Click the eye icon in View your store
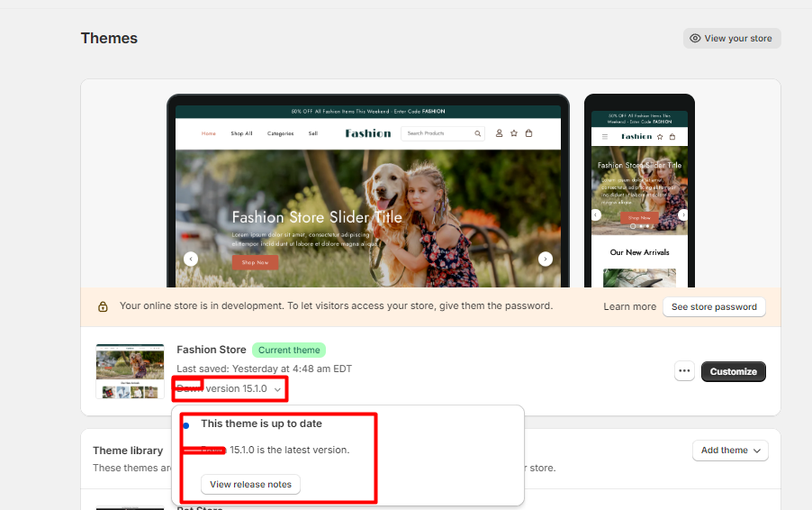This screenshot has height=510, width=812. click(x=695, y=39)
